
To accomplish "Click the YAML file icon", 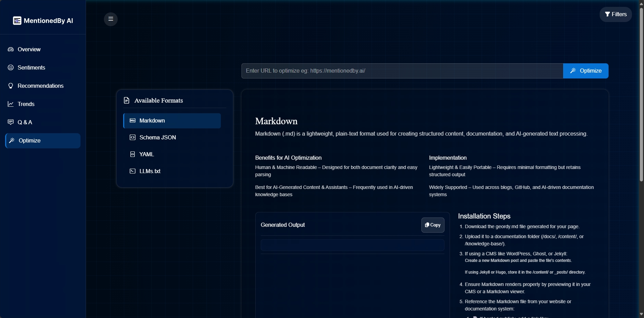I will coord(132,154).
